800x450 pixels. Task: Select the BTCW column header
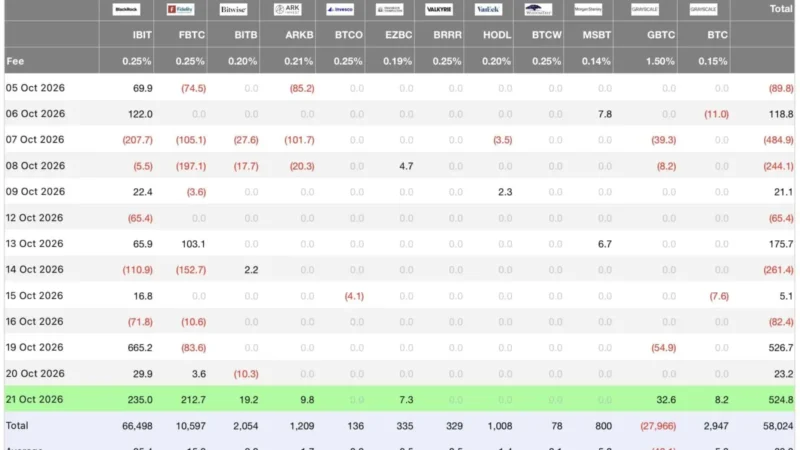546,35
